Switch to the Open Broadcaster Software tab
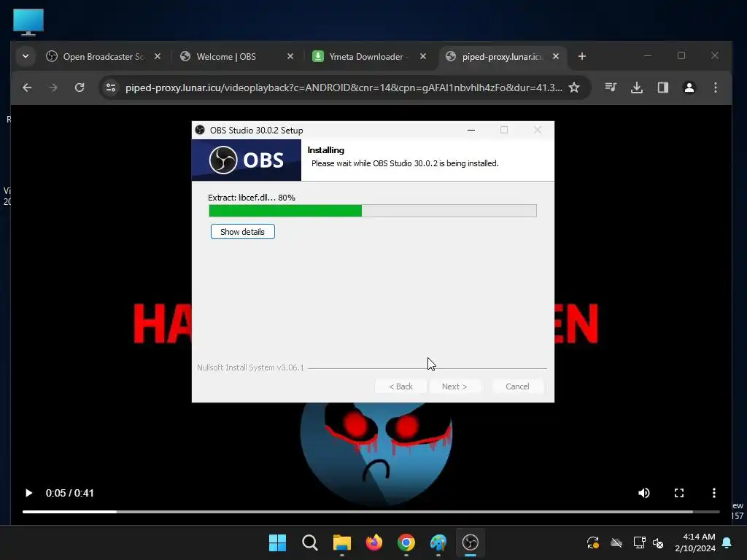 (104, 56)
